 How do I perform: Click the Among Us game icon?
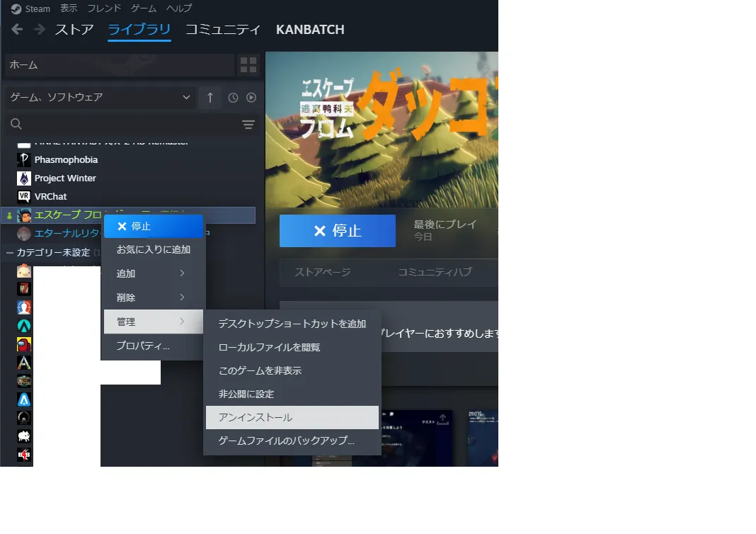tap(24, 345)
